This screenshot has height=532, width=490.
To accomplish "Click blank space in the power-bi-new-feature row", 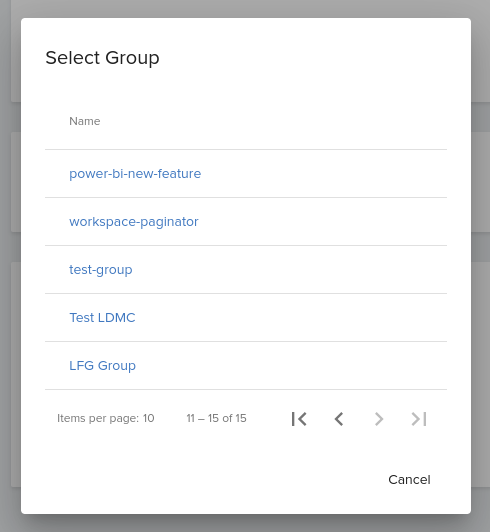I will pos(322,174).
